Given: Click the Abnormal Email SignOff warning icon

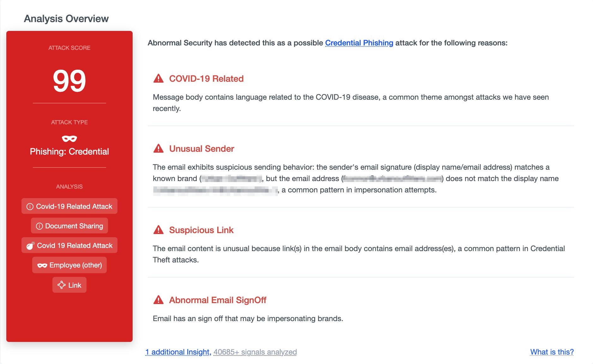Looking at the screenshot, I should [x=158, y=300].
